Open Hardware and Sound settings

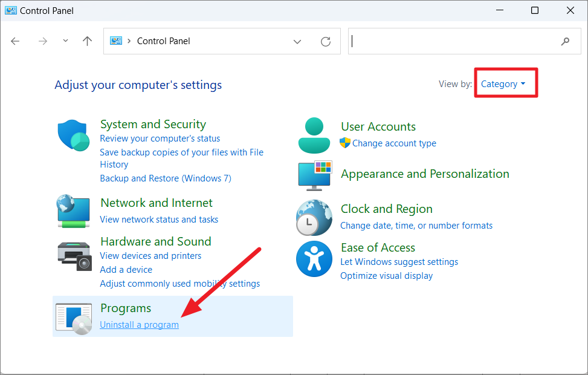tap(155, 241)
